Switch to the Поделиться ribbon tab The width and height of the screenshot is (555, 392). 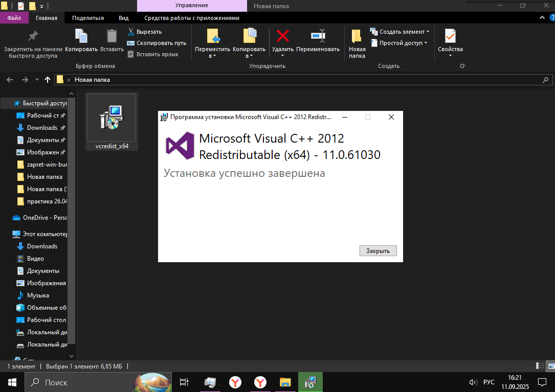coord(88,18)
